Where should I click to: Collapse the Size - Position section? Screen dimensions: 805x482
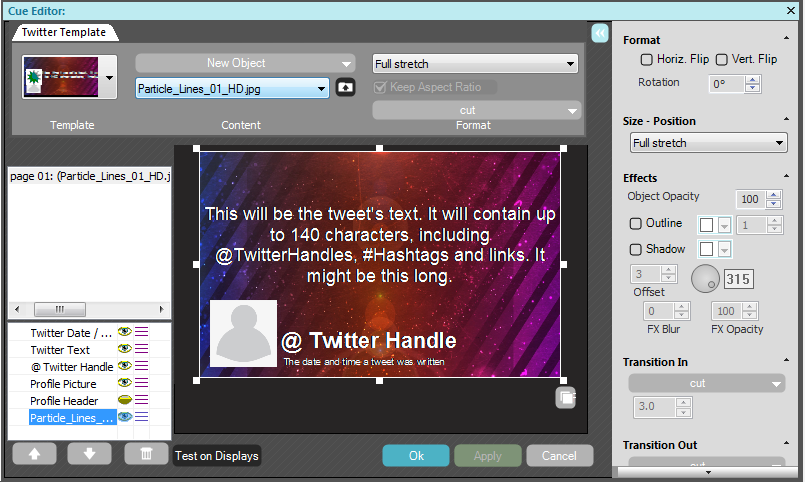click(786, 120)
